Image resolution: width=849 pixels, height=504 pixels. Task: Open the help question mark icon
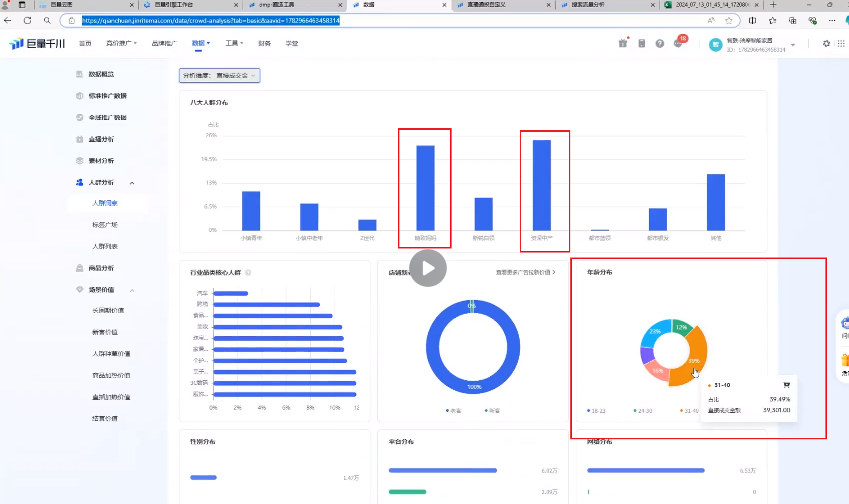[660, 44]
